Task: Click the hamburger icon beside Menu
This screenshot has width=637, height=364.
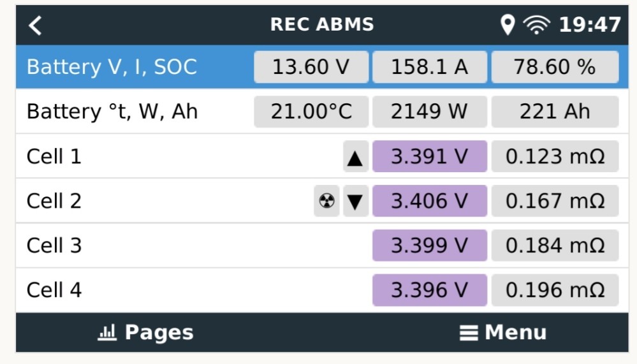Action: (x=469, y=333)
